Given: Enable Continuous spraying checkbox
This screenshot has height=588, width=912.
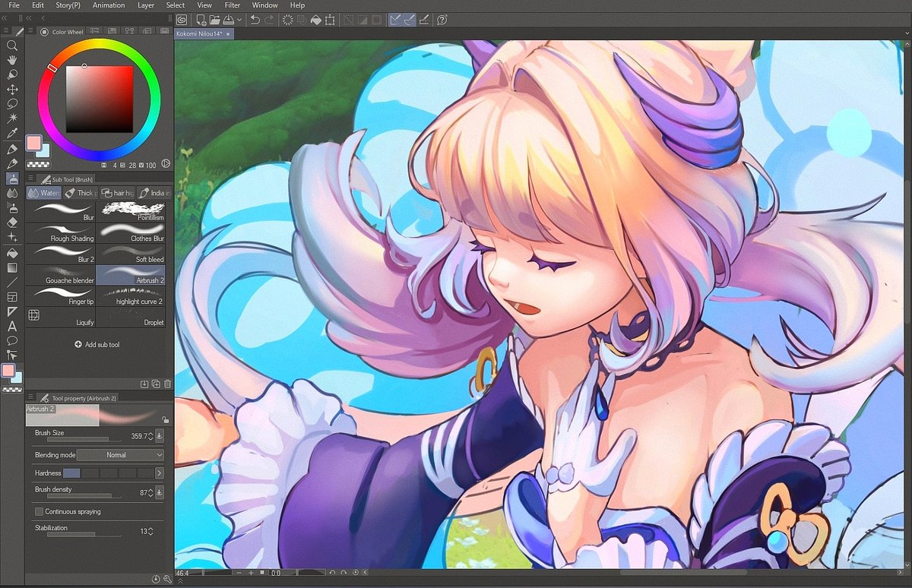Looking at the screenshot, I should [x=39, y=512].
